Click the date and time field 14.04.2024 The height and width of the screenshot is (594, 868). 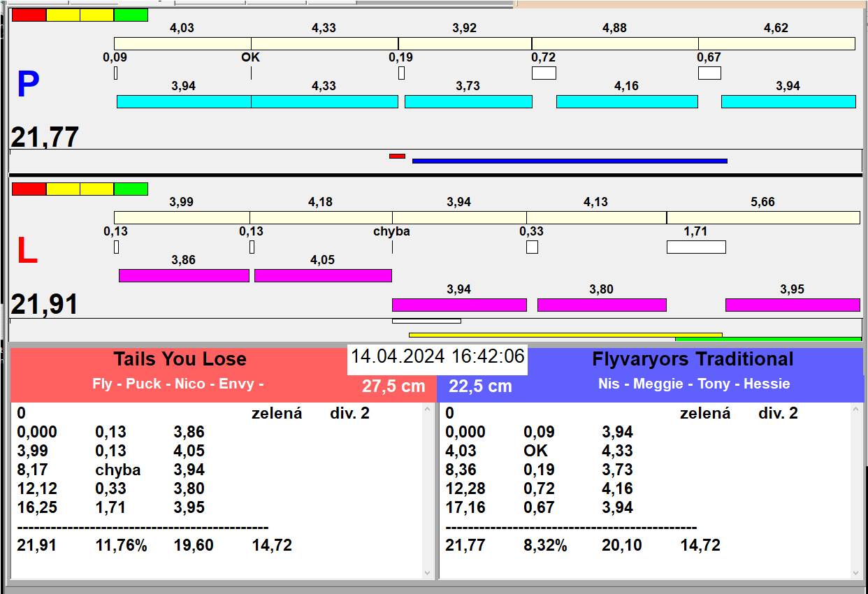(437, 356)
